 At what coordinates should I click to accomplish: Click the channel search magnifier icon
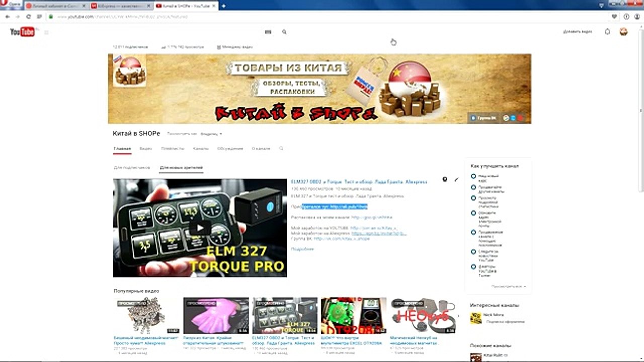(x=281, y=149)
